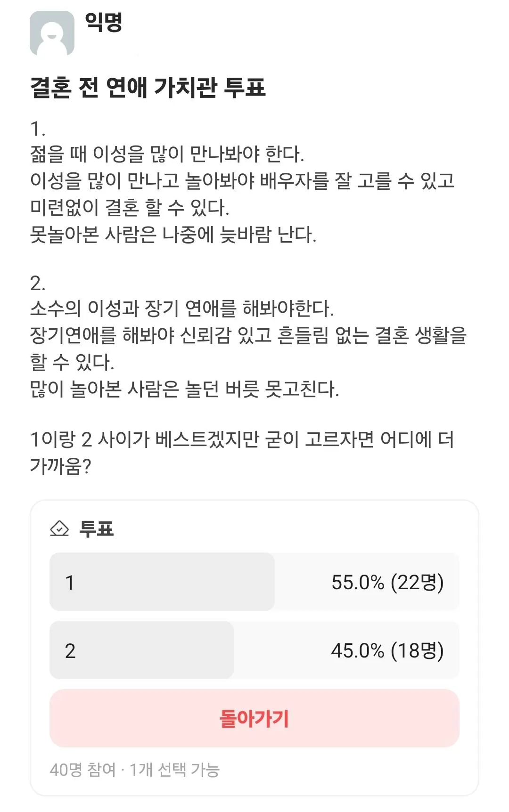Click the question line starting with 1이랑 2 사이가
509x812 pixels.
tap(242, 440)
